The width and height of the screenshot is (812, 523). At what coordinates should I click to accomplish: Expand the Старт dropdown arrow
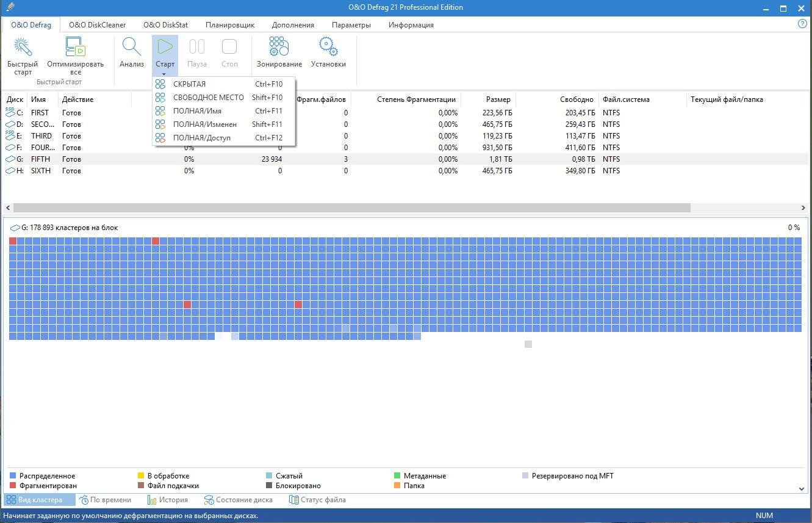tap(165, 73)
